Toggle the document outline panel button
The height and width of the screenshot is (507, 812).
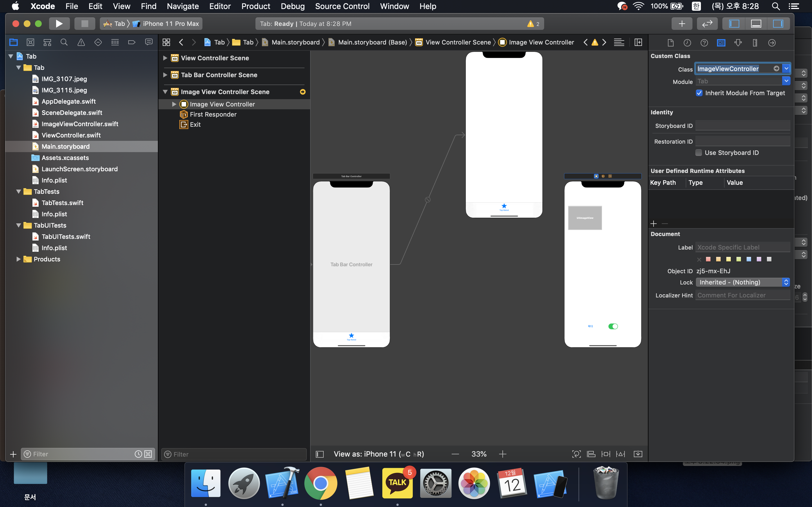(320, 454)
